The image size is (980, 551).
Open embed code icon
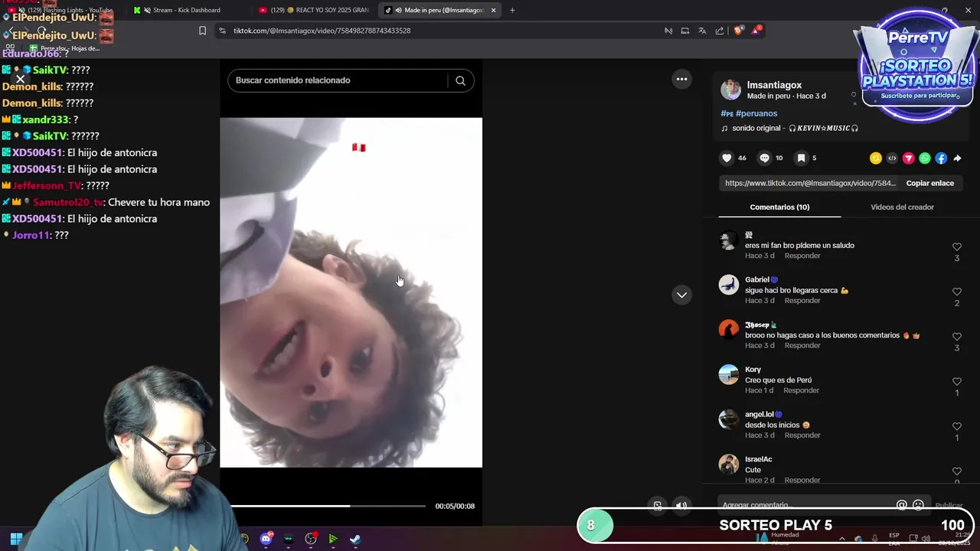tap(892, 158)
